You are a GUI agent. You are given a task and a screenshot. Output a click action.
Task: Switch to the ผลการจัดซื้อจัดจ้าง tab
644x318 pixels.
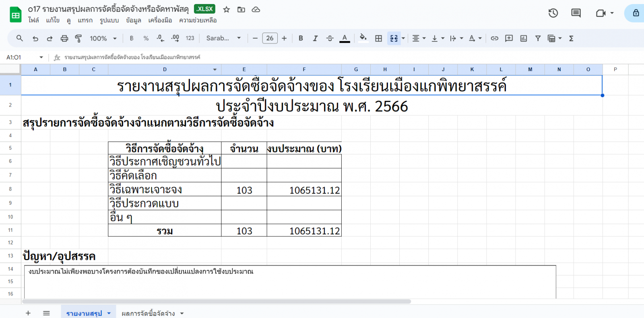148,313
